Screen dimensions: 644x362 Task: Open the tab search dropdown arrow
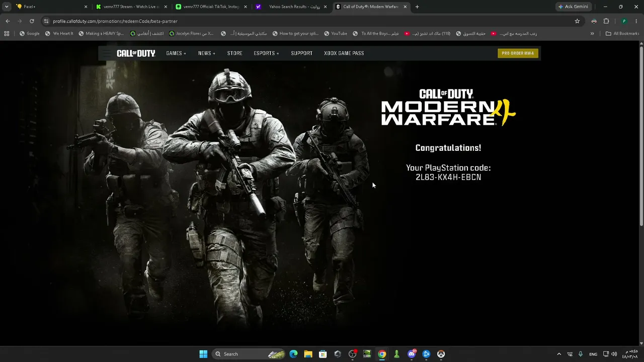pyautogui.click(x=7, y=7)
